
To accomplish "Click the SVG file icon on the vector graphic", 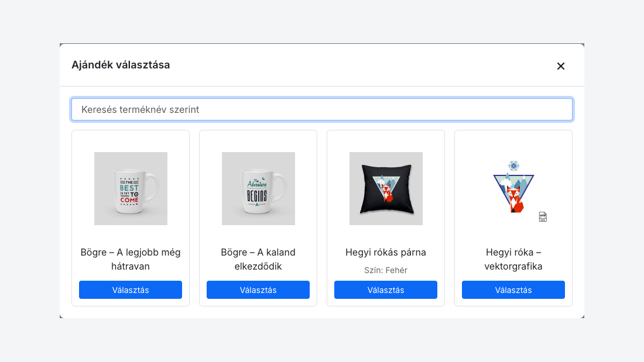I will point(543,217).
